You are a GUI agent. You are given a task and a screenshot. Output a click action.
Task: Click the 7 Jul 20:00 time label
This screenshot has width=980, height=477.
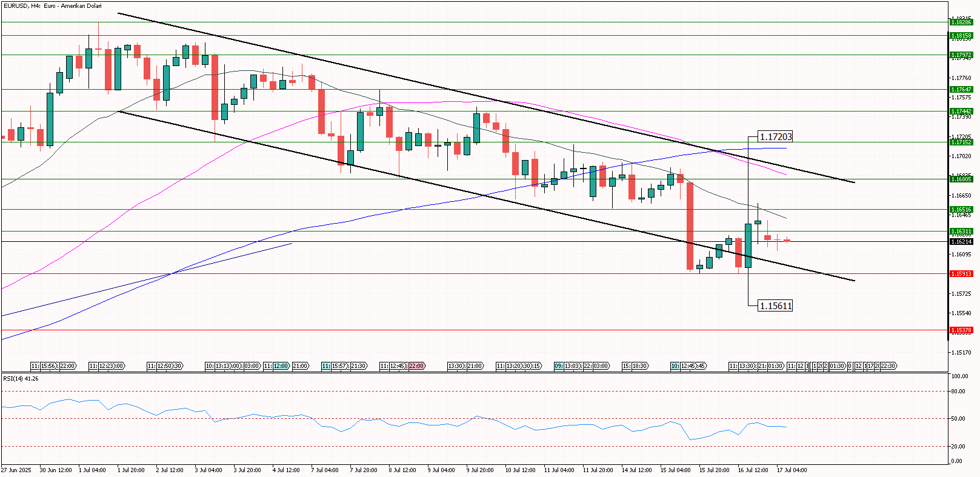[x=364, y=470]
